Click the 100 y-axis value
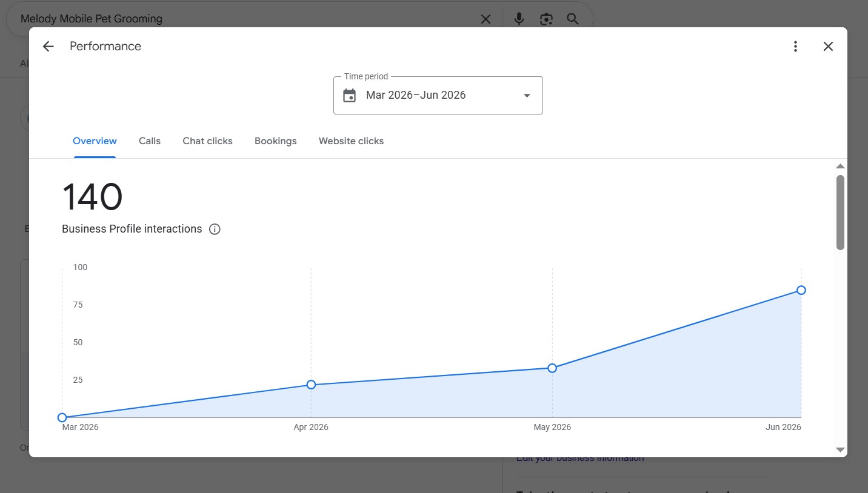 [x=80, y=267]
